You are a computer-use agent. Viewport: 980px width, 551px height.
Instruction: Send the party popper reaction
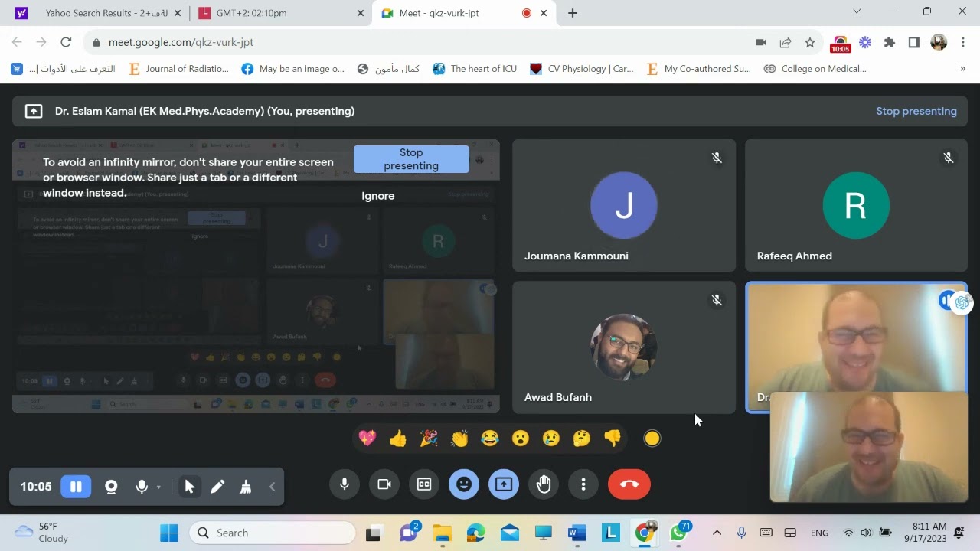pyautogui.click(x=429, y=439)
